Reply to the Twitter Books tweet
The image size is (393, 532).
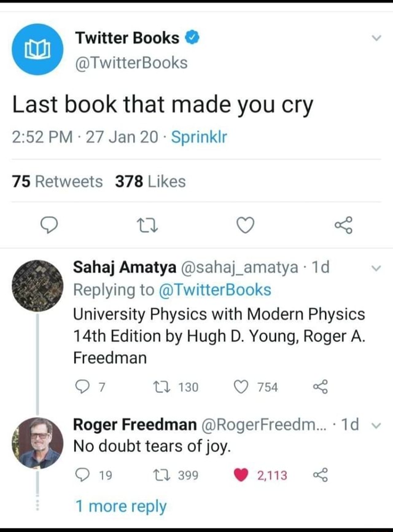click(x=49, y=225)
